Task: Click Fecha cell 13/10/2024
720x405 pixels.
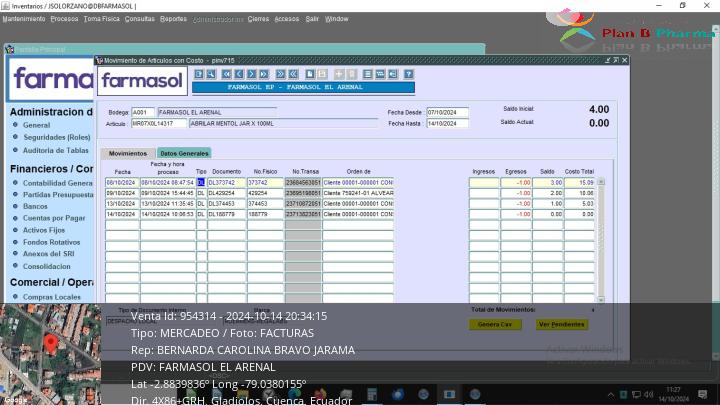Action: pyautogui.click(x=122, y=204)
